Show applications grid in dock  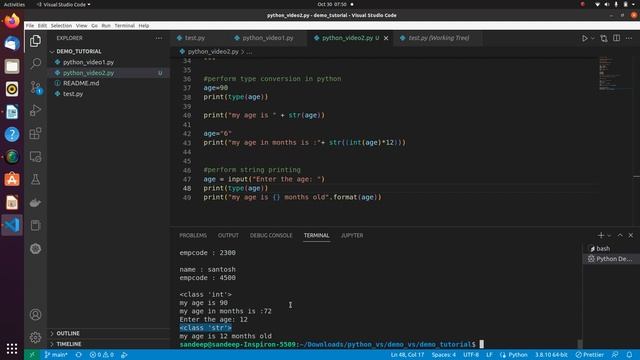tap(12, 349)
